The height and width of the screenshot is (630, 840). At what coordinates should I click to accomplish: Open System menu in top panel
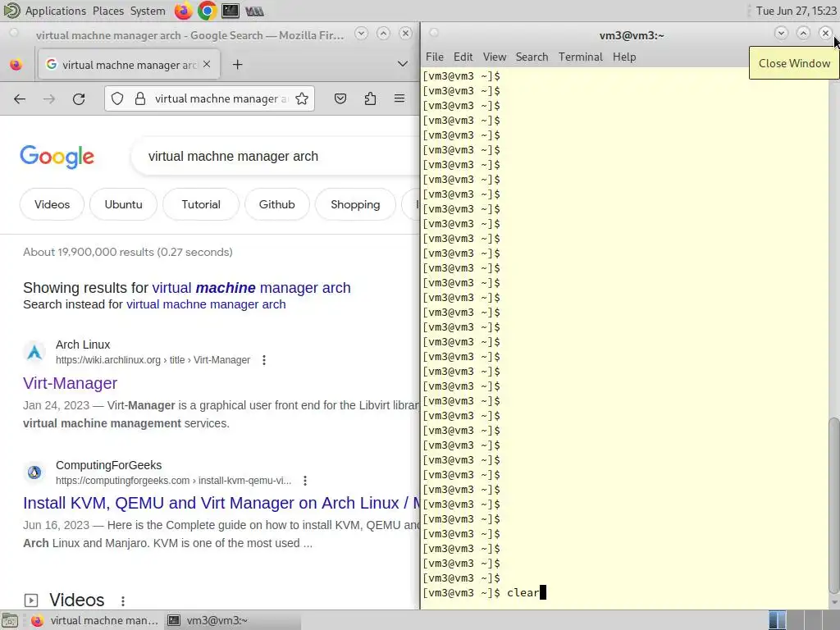[148, 11]
